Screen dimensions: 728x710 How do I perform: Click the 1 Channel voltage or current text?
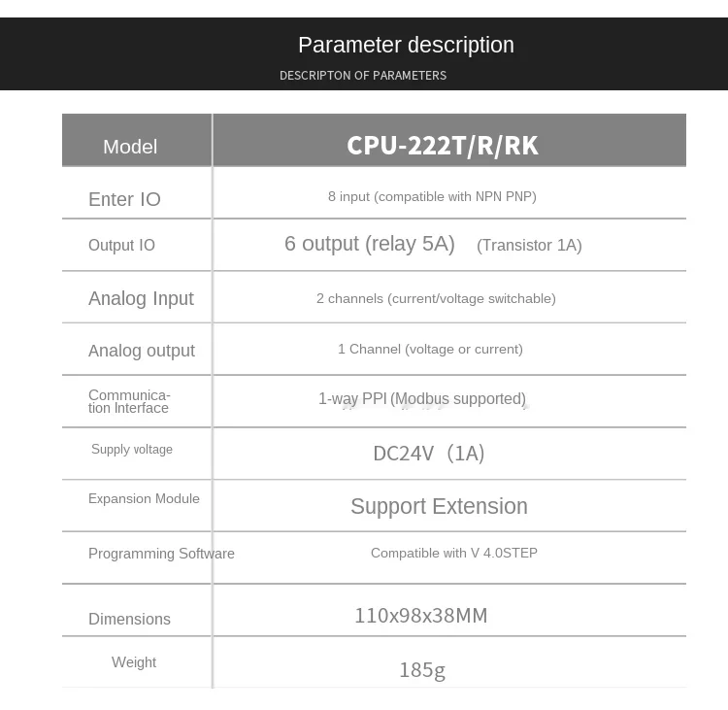coord(430,349)
